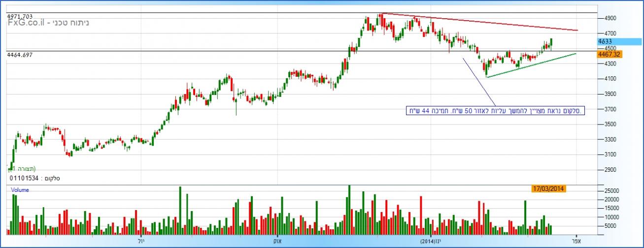
Task: Select the סלקום 01101534 ticker label
Action: (34, 177)
